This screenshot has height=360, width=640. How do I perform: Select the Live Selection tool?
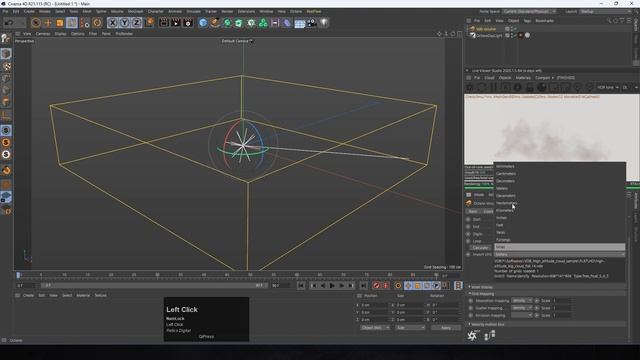[x=36, y=23]
